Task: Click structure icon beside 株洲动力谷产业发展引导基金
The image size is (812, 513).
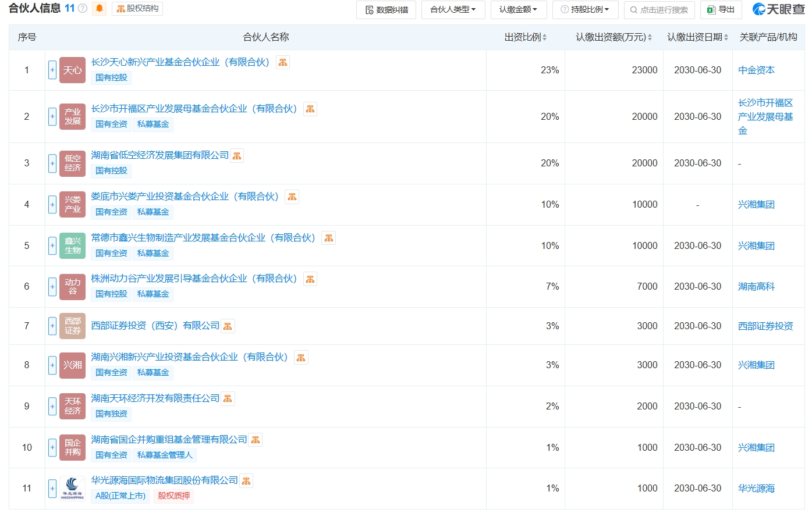Action: click(310, 279)
